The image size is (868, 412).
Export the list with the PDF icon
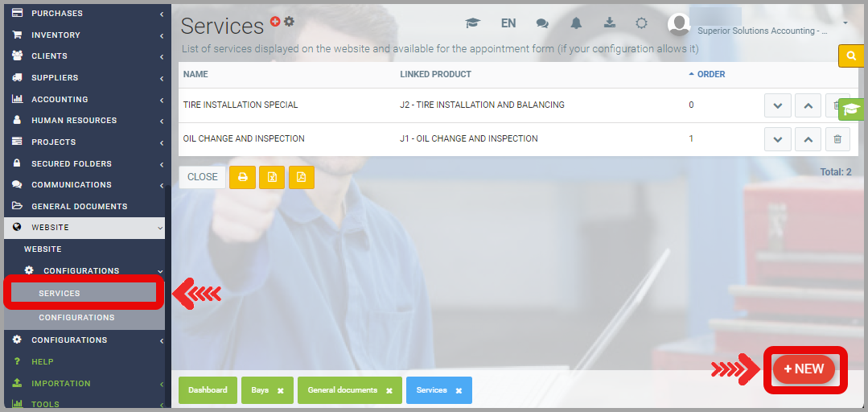pyautogui.click(x=301, y=177)
